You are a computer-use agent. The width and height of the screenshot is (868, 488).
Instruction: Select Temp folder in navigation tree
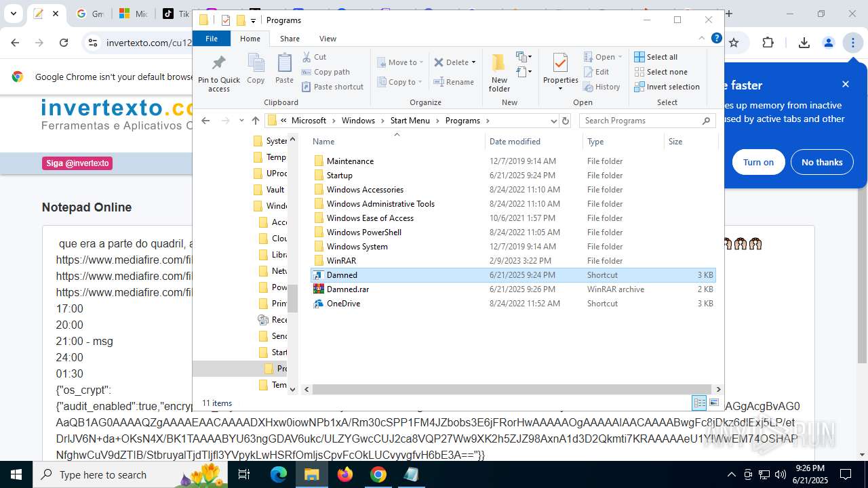270,157
